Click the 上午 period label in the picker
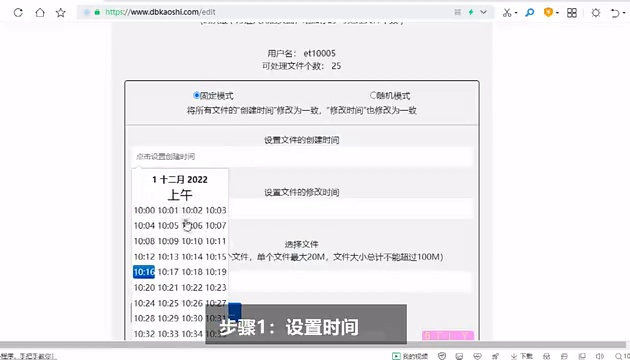Image resolution: width=630 pixels, height=360 pixels. (x=180, y=195)
